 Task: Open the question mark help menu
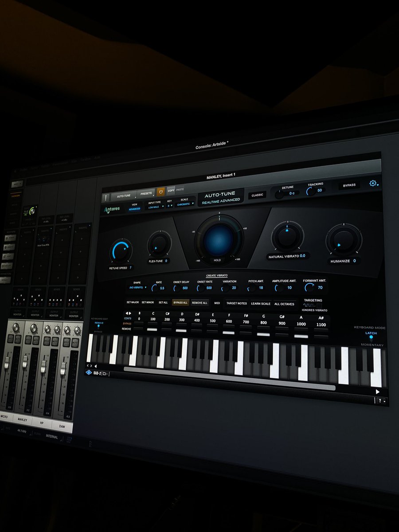(381, 400)
